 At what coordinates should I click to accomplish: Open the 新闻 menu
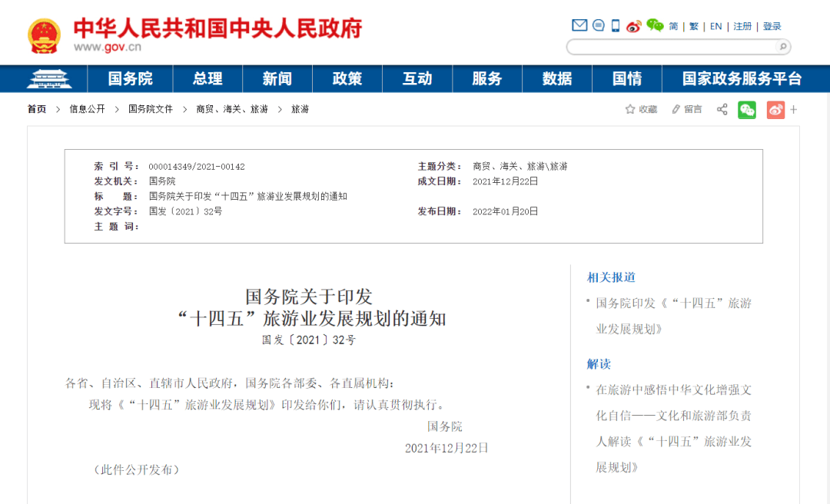pyautogui.click(x=277, y=79)
